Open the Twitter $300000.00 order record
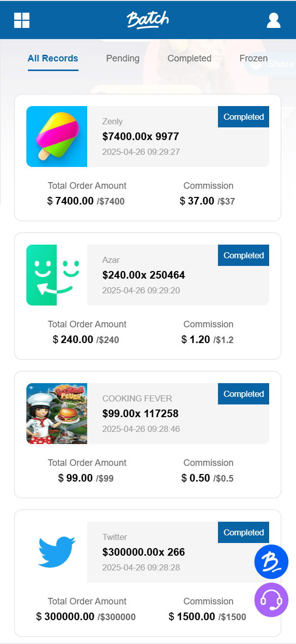 (147, 573)
